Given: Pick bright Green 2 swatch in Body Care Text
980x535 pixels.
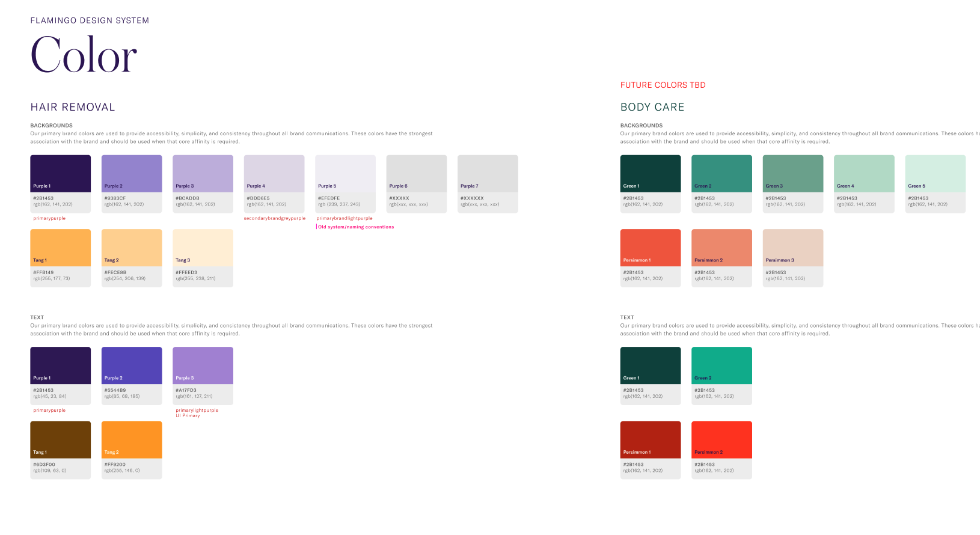Looking at the screenshot, I should coord(721,376).
